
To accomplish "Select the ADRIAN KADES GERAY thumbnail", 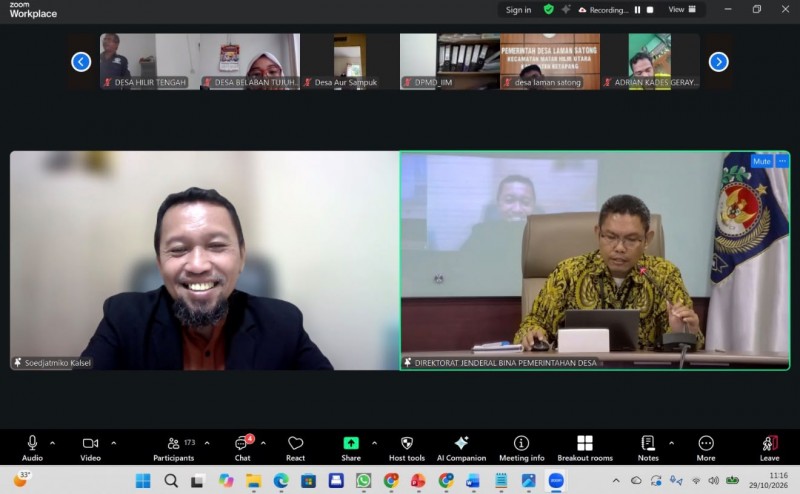I will pos(650,62).
